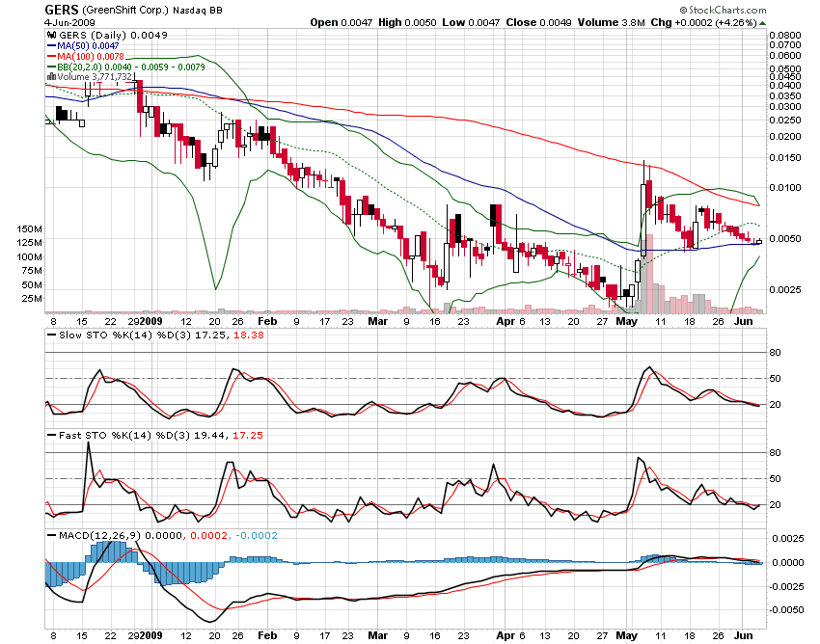
Task: Click the black line marker before Slow STO
Action: coord(51,335)
